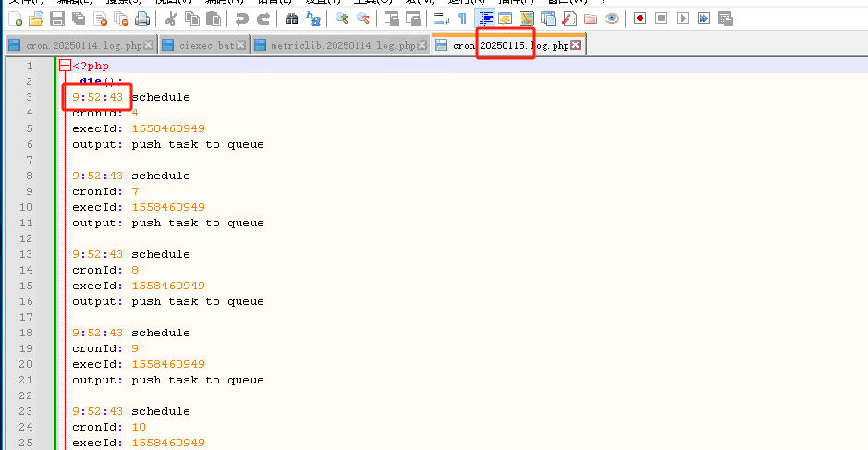Close the cron.20250115.log.php tab

click(576, 45)
